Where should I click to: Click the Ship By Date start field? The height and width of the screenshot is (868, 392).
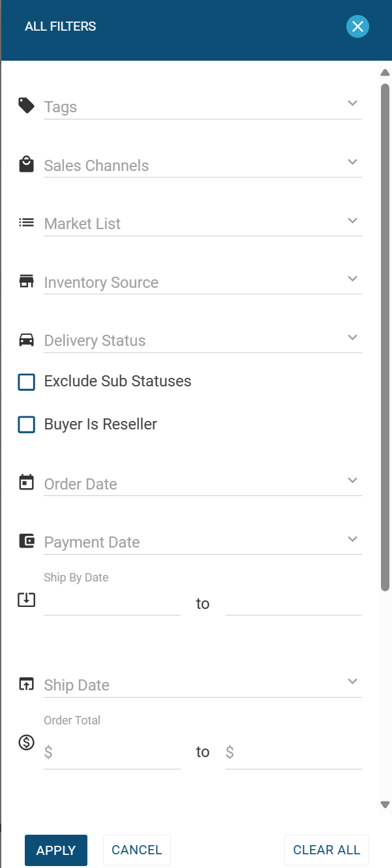tap(112, 603)
